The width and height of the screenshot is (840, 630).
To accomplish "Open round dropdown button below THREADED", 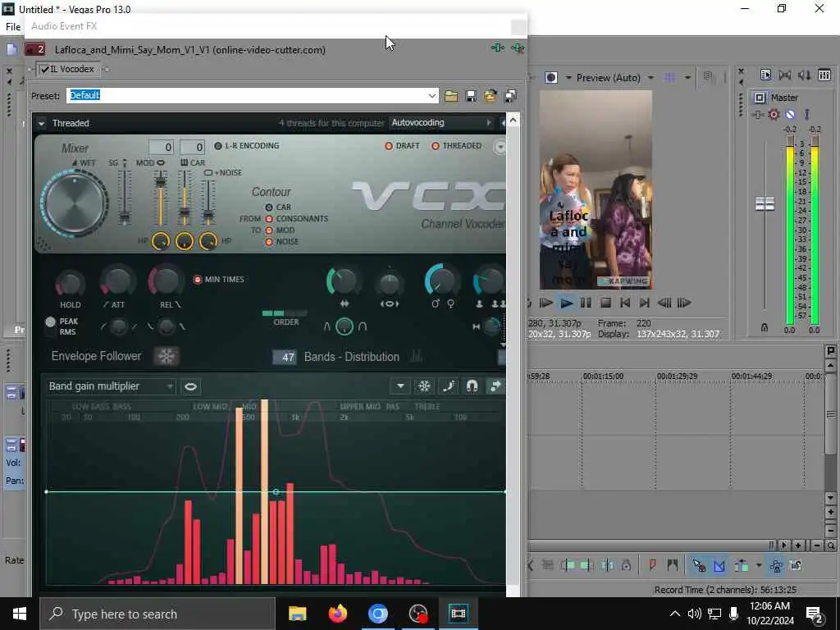I will click(x=500, y=147).
